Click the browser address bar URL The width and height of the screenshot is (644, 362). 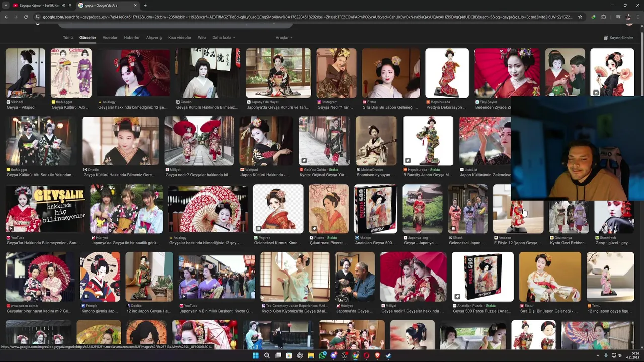click(308, 17)
